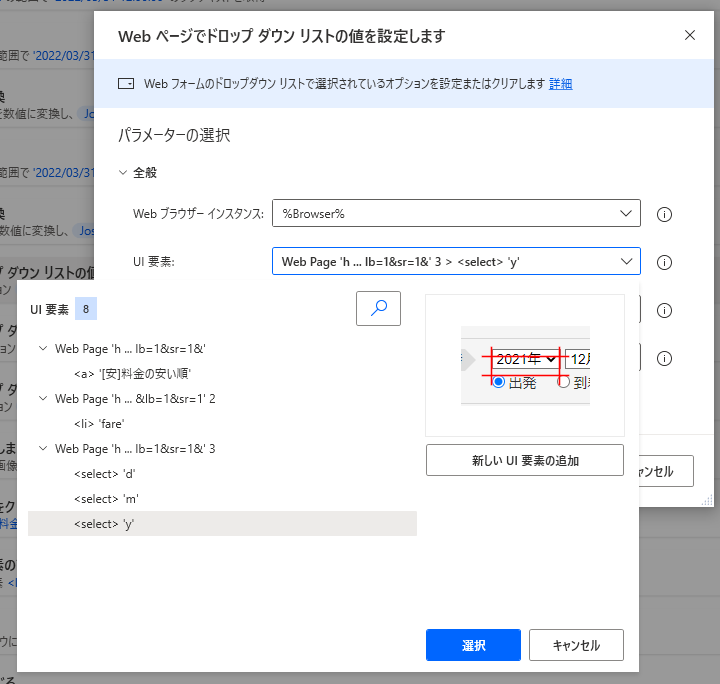Open the UI element selector dropdown
This screenshot has height=684, width=720.
coord(456,262)
